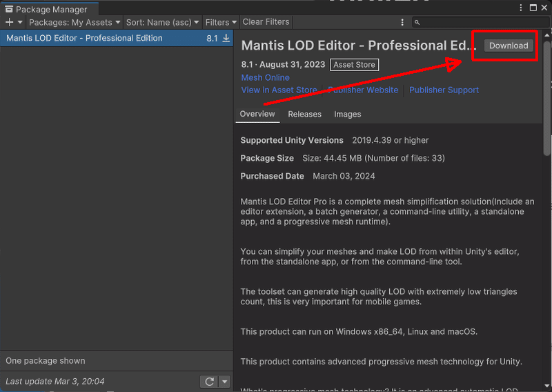Open the Sort: Name (asc) dropdown

[162, 22]
